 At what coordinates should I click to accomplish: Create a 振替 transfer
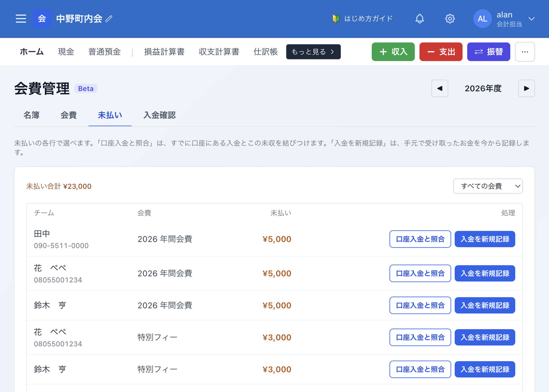coord(488,52)
